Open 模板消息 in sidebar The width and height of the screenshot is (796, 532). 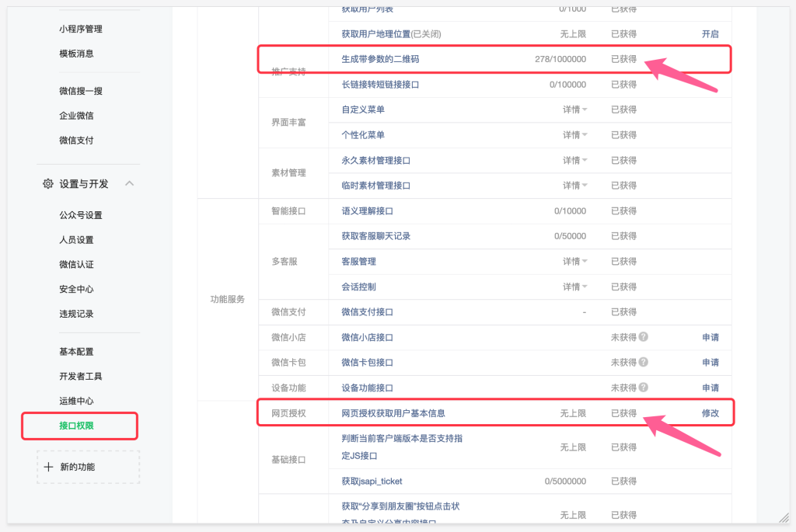point(76,54)
